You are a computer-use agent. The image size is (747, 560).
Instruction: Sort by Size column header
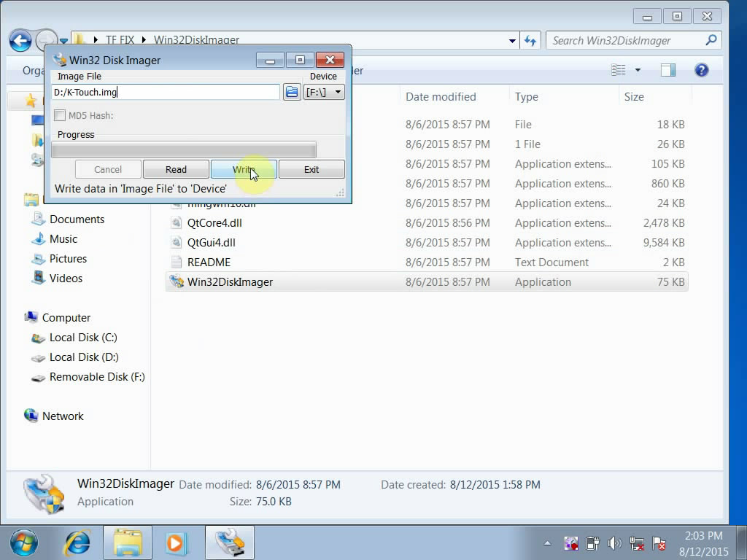634,97
